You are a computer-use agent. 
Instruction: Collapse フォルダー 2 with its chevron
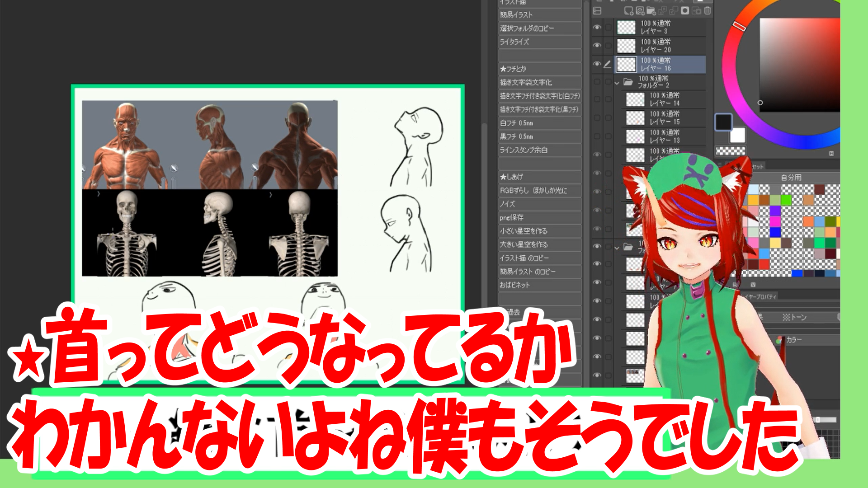(617, 83)
